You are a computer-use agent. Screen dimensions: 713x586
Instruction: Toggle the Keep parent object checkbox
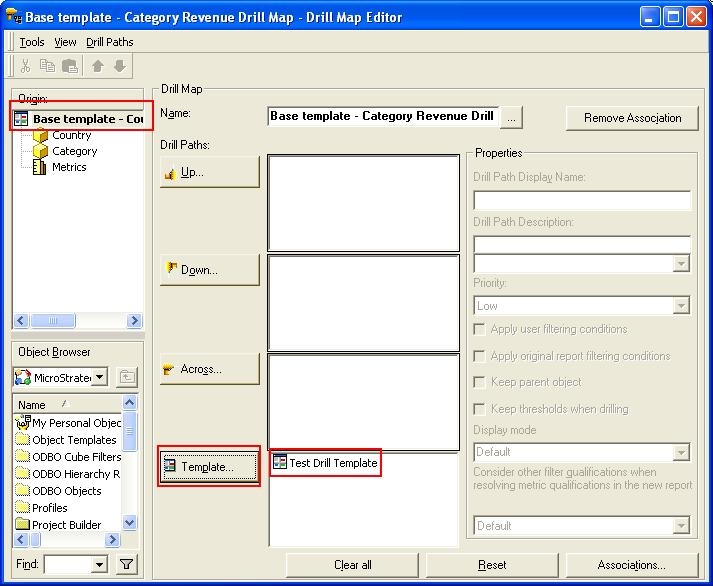[x=480, y=382]
